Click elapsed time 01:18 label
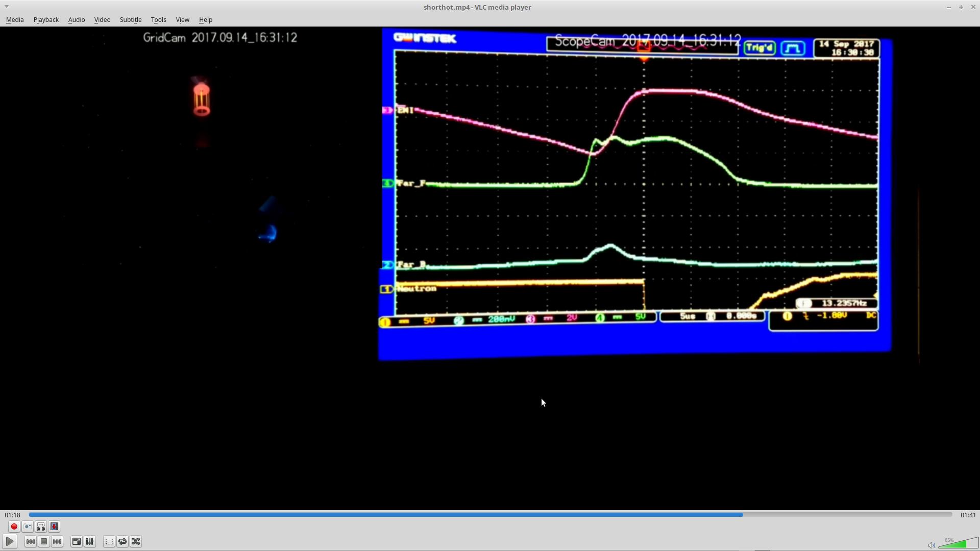 (x=13, y=515)
